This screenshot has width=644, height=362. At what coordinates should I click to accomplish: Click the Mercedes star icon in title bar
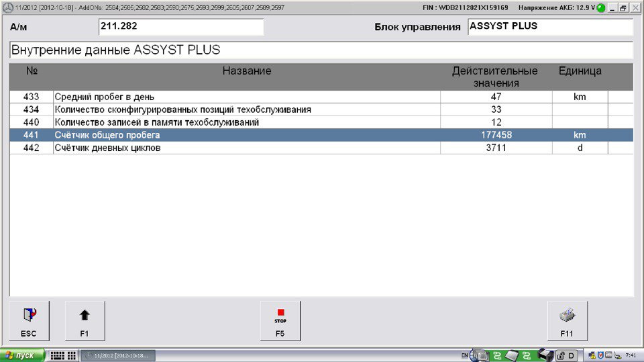(8, 7)
